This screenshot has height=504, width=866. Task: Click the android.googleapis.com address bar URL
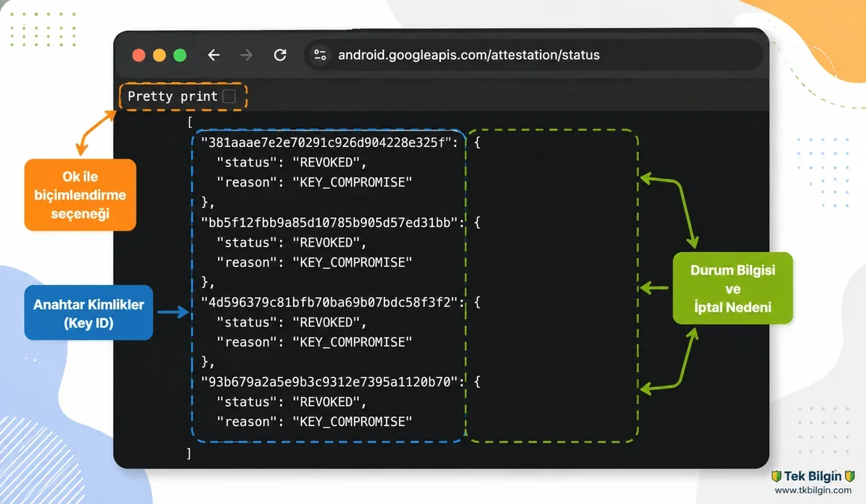coord(469,55)
